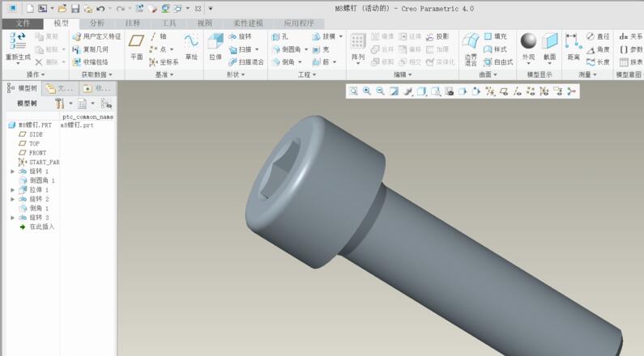Click the 收缩包络 (Shrinkwrap) button
Image resolution: width=644 pixels, height=356 pixels.
point(91,62)
